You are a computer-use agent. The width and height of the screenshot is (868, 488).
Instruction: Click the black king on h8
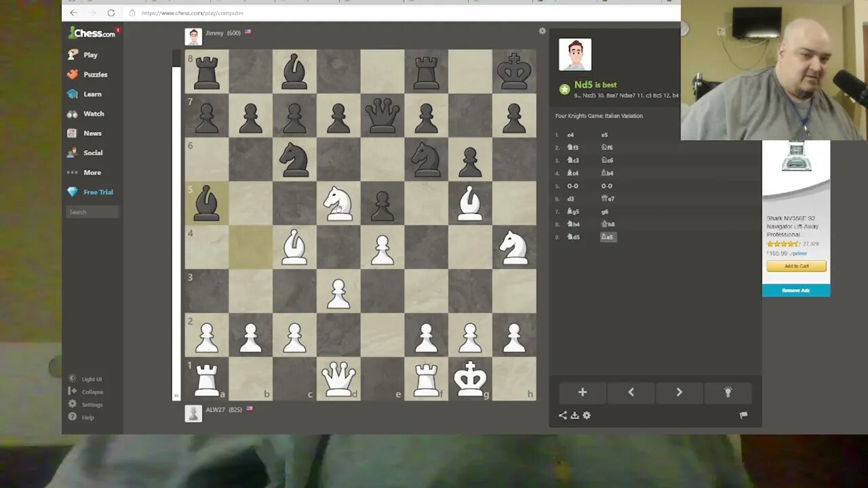click(514, 72)
